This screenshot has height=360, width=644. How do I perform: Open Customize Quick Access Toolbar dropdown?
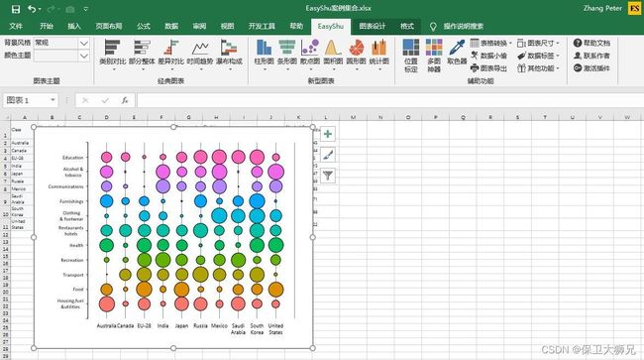[x=86, y=9]
